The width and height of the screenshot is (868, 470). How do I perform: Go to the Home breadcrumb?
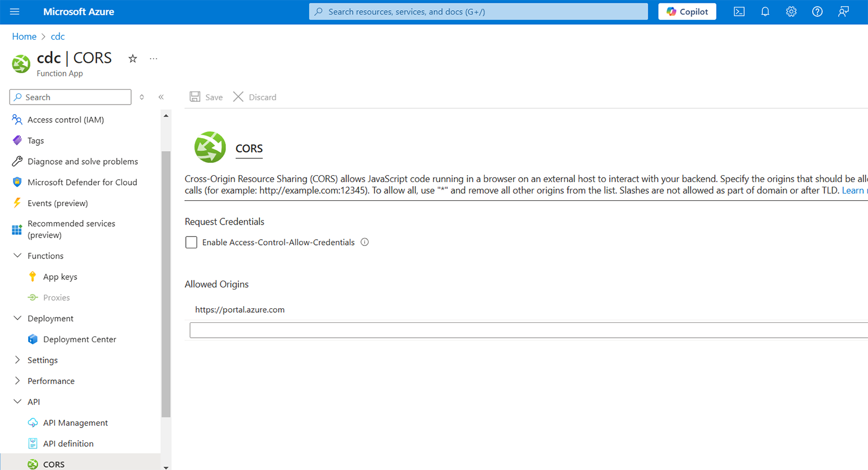[x=24, y=36]
